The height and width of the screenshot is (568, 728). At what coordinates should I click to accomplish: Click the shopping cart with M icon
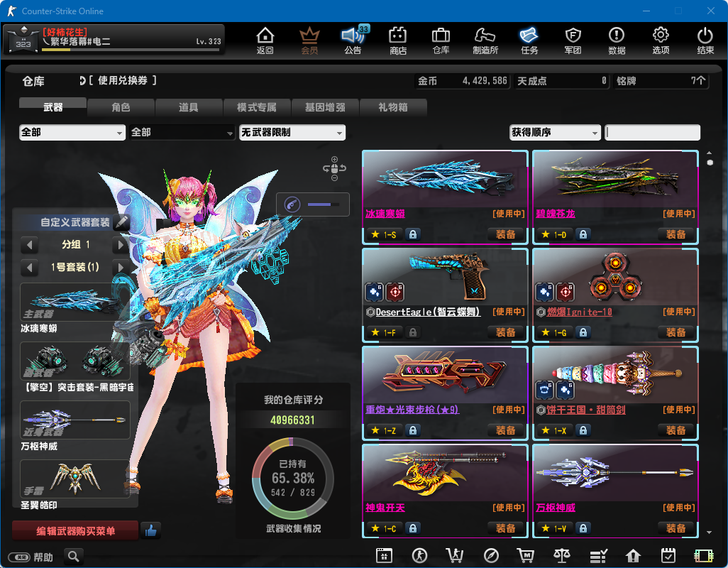tap(526, 555)
